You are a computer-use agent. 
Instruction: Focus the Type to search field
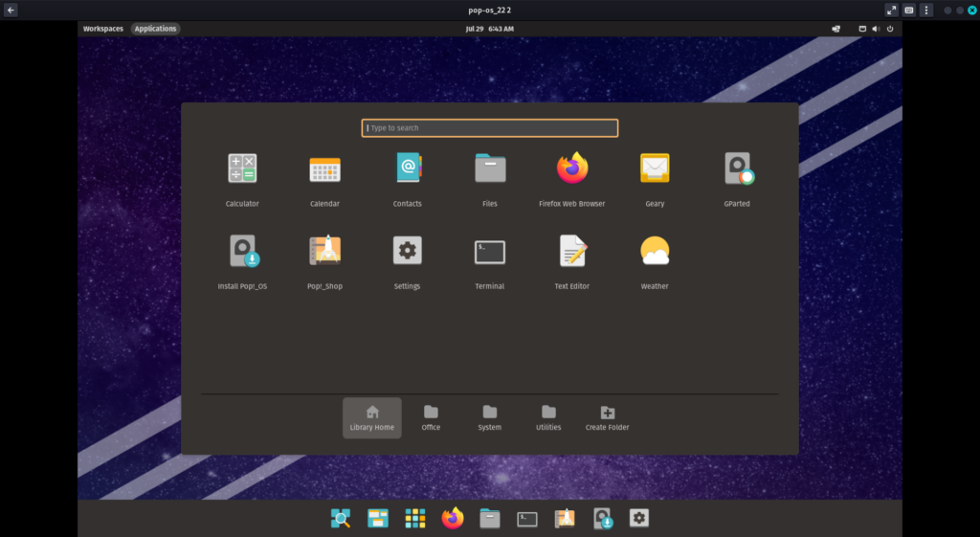(x=490, y=128)
